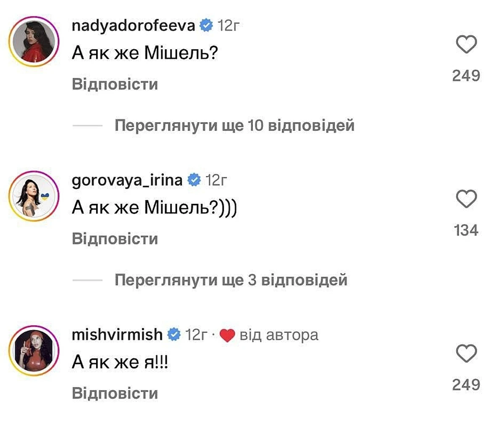The image size is (504, 421).
Task: Open the 249 likes count on nadyadorofeeva's comment
Action: [x=466, y=76]
